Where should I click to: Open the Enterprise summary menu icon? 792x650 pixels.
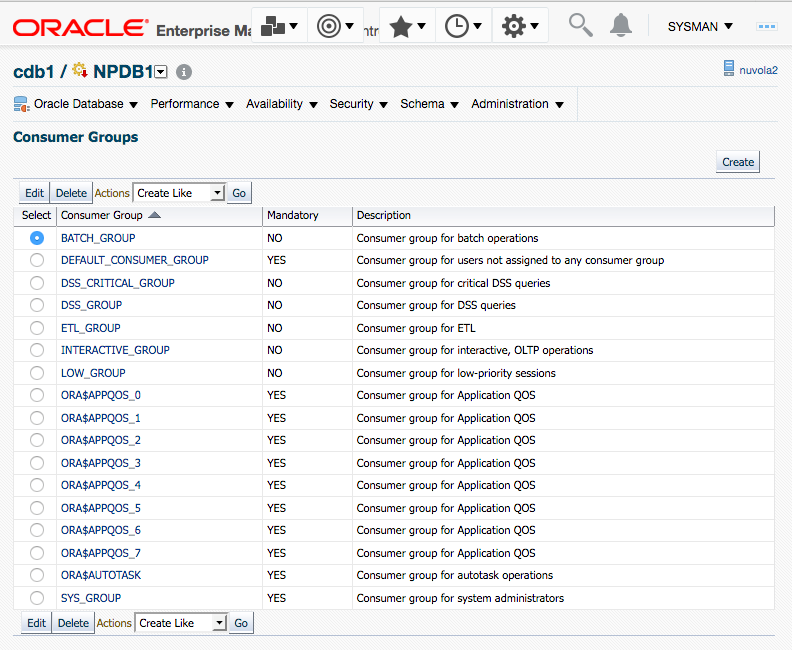279,26
